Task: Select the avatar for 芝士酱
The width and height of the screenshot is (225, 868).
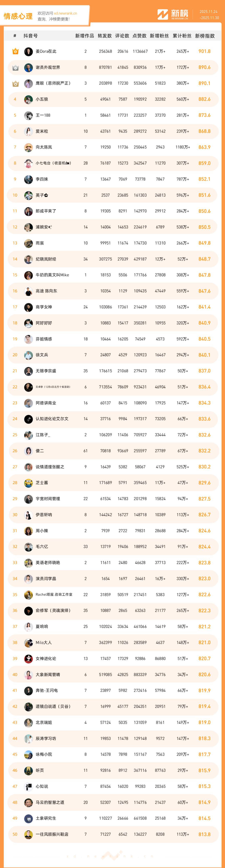Action: click(29, 483)
